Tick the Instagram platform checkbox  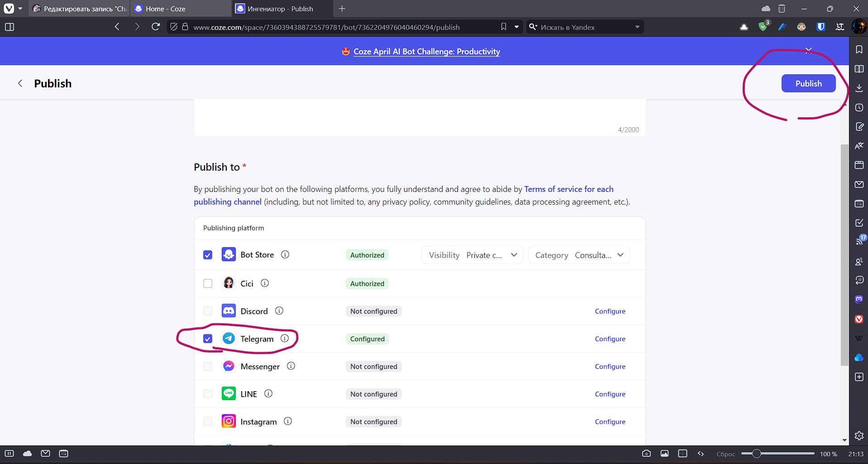pos(208,421)
